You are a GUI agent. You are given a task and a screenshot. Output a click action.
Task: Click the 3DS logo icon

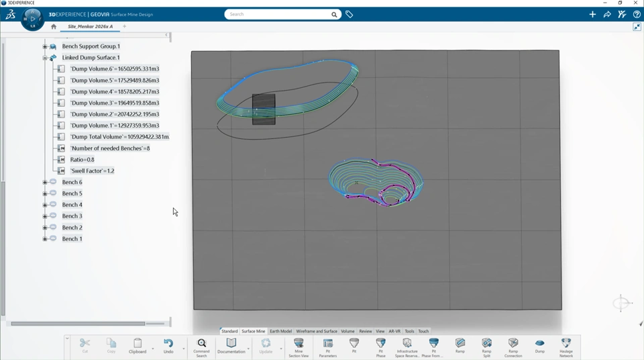click(10, 15)
